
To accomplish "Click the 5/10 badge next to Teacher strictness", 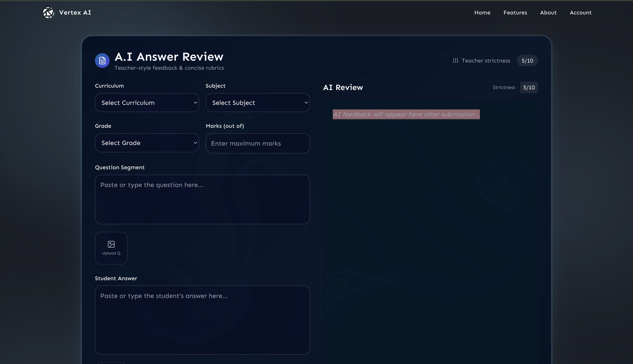I will pos(527,60).
